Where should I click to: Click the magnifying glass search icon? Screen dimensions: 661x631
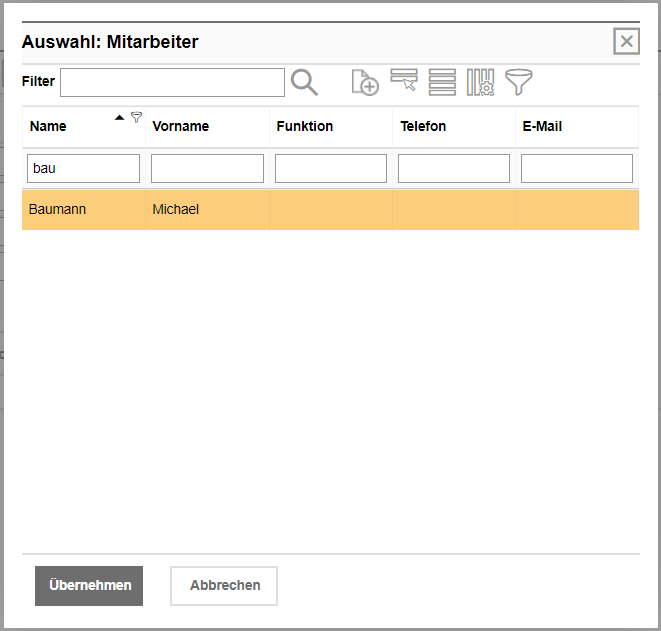304,82
